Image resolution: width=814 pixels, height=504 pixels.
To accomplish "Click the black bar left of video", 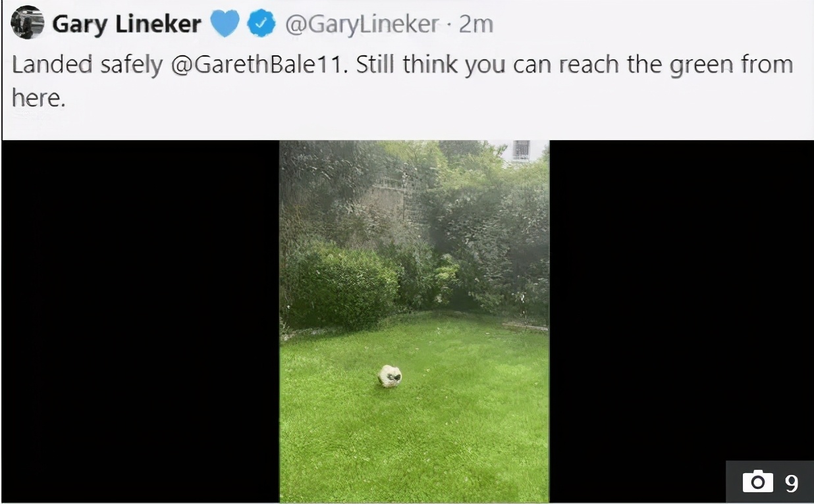I will 141,322.
